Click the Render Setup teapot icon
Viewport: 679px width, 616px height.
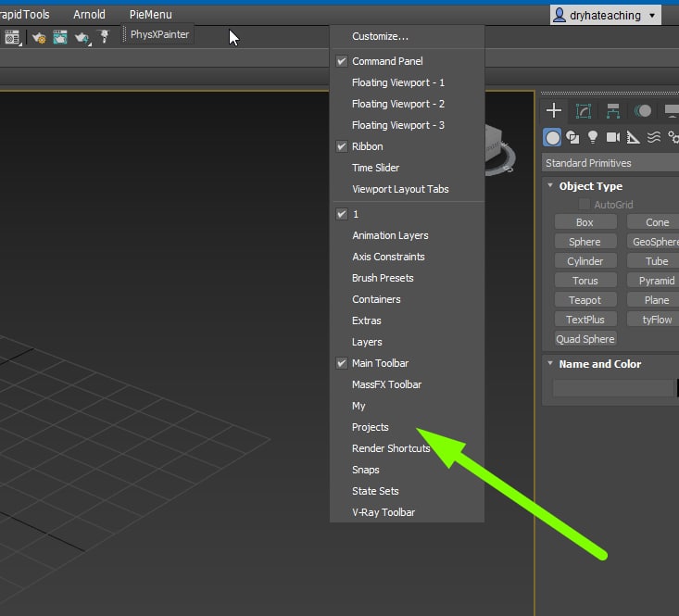pos(39,37)
